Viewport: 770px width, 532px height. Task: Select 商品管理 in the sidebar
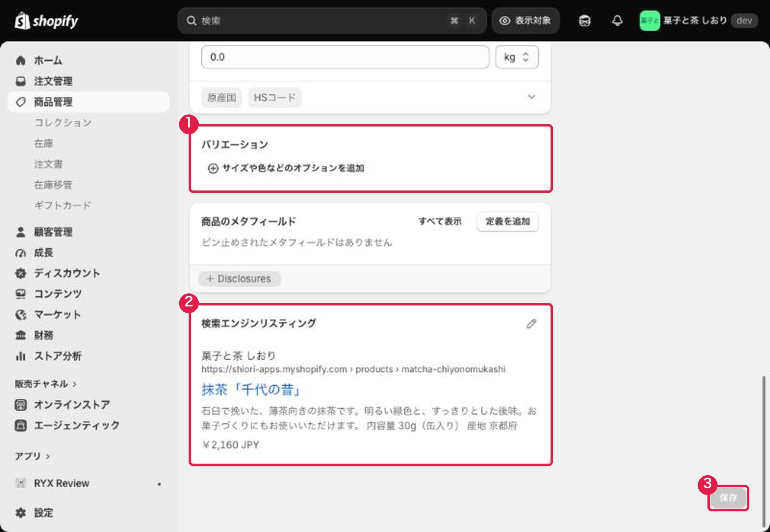tap(89, 102)
